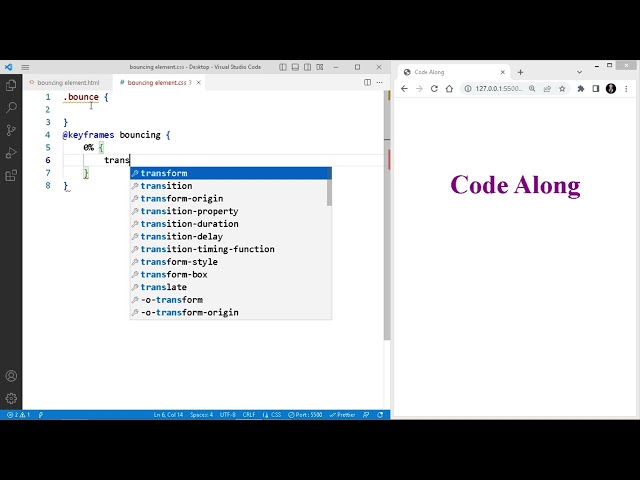The width and height of the screenshot is (640, 480).
Task: Open the Extensions view
Action: pyautogui.click(x=11, y=176)
